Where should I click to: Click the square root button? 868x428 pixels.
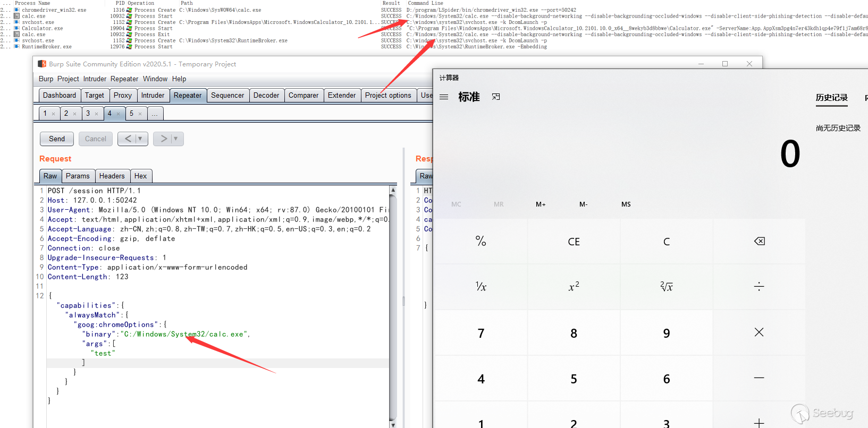click(667, 287)
